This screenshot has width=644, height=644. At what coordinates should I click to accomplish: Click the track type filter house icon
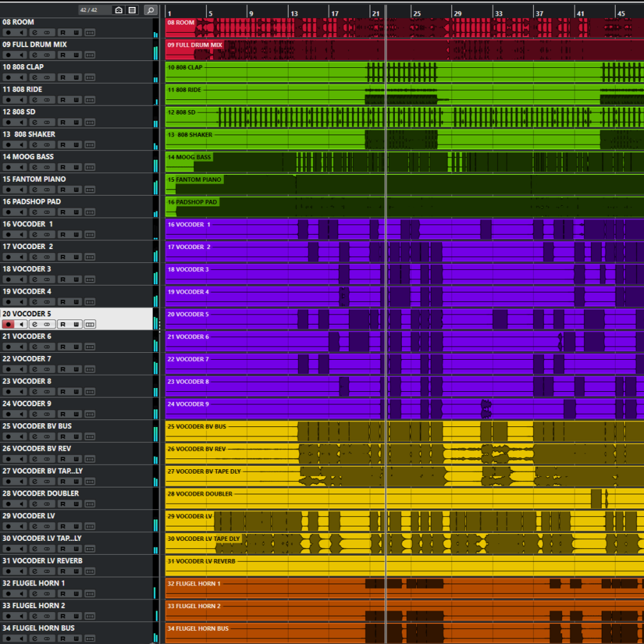point(118,10)
